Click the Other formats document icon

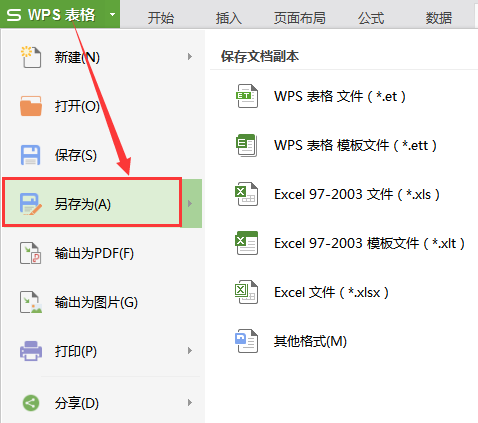(x=247, y=341)
